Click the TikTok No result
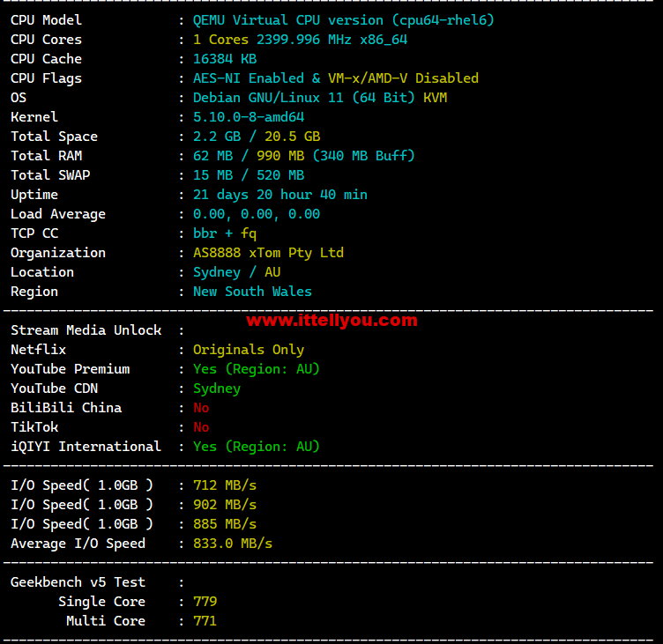 pos(201,427)
